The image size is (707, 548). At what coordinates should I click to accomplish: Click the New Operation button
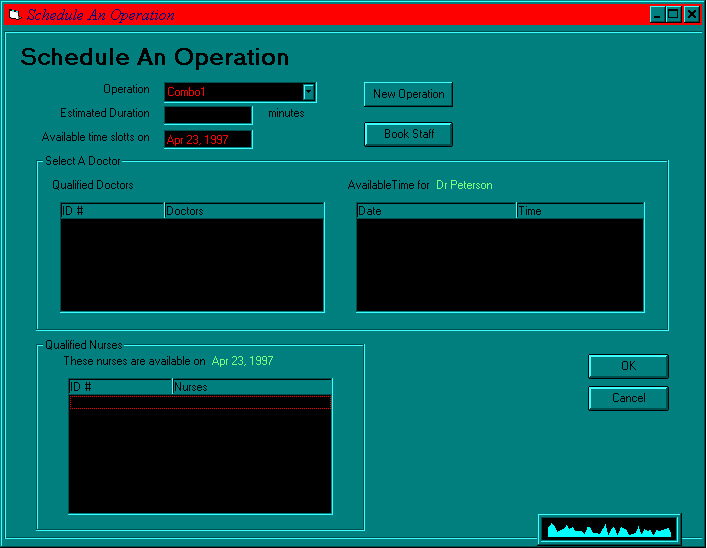408,94
